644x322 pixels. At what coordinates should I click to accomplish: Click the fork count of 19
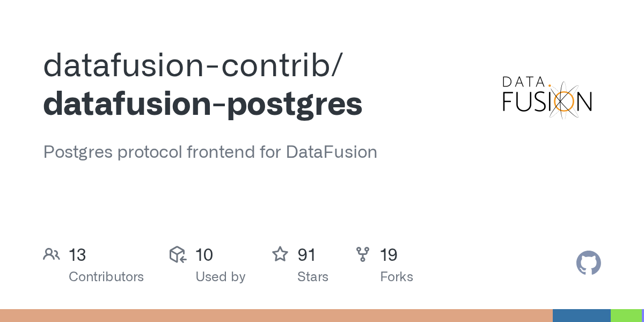(x=389, y=255)
